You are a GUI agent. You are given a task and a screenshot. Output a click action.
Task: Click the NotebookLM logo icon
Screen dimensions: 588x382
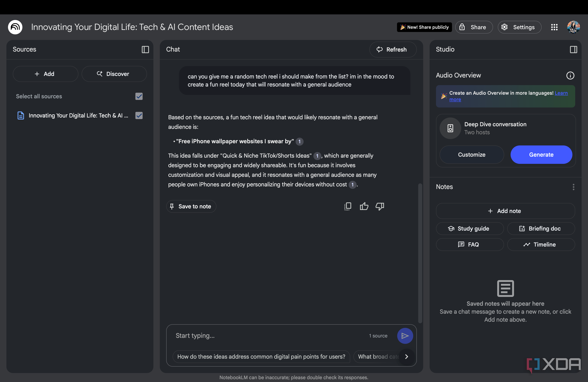point(15,27)
